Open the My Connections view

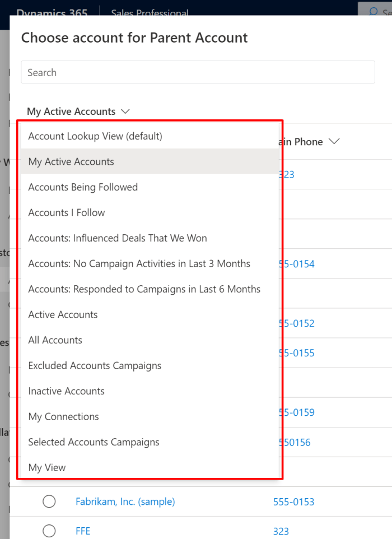63,416
